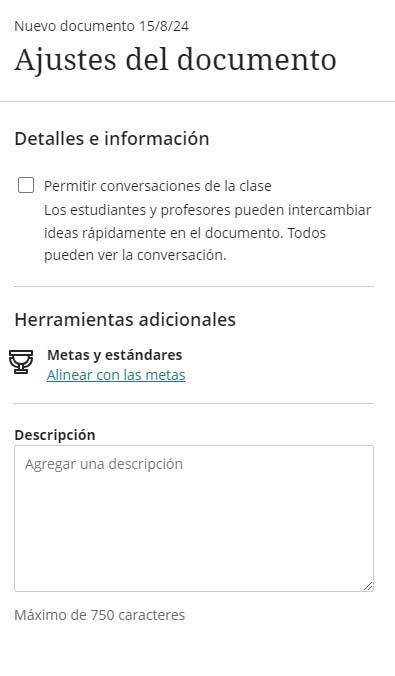Screen dimensions: 395x676
Task: Click the Detalles e información section heading
Action: point(112,138)
